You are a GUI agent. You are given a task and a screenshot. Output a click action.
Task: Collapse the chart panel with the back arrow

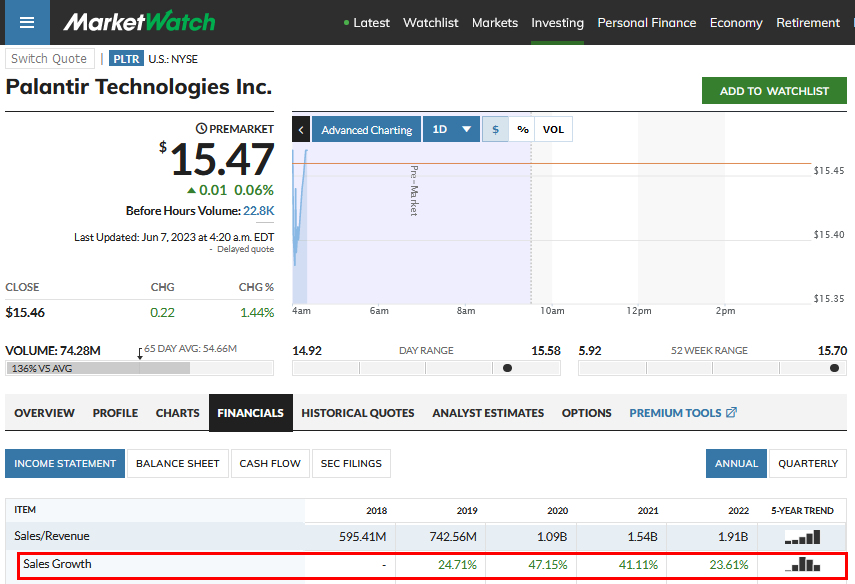301,129
